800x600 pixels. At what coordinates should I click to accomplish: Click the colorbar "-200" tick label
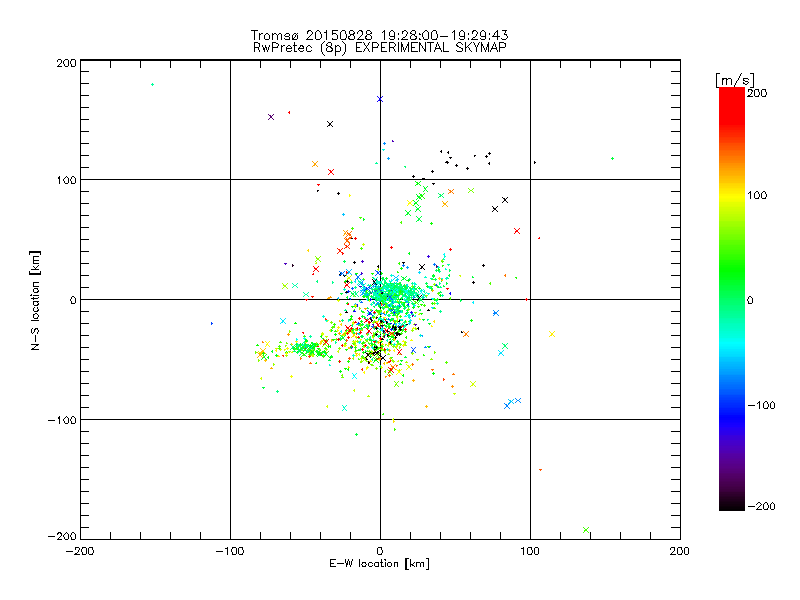[761, 506]
